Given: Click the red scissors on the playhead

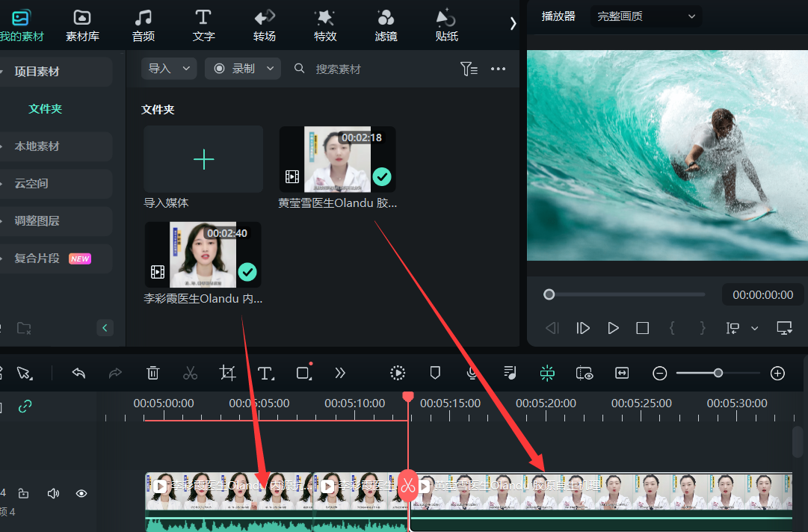Looking at the screenshot, I should tap(407, 485).
